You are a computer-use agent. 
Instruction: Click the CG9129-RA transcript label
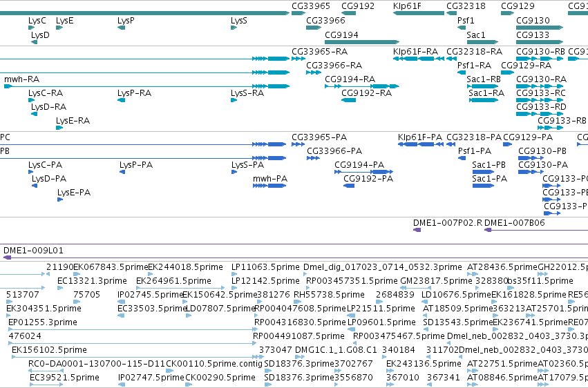pyautogui.click(x=526, y=66)
